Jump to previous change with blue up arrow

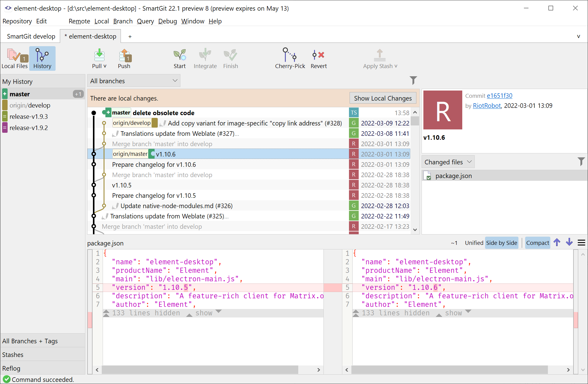[x=557, y=242]
